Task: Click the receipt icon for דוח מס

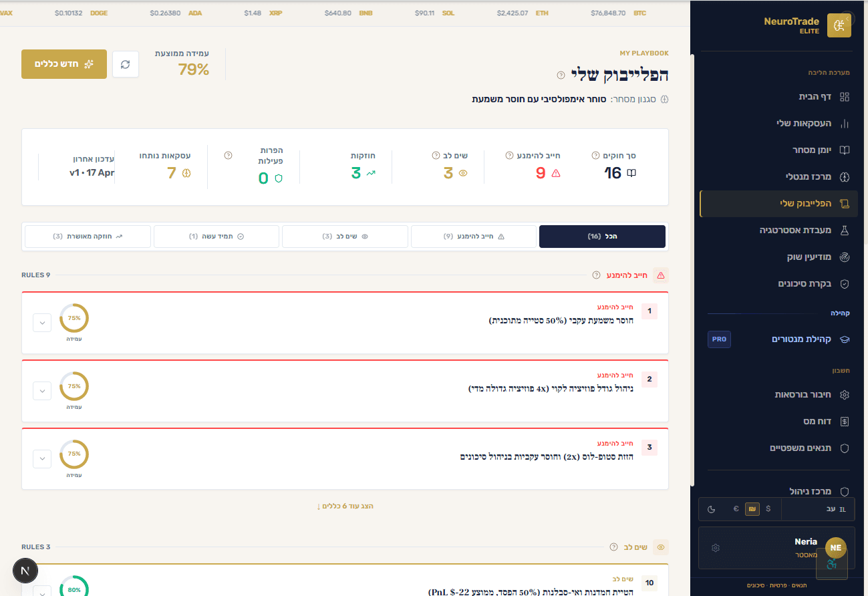Action: (x=845, y=422)
